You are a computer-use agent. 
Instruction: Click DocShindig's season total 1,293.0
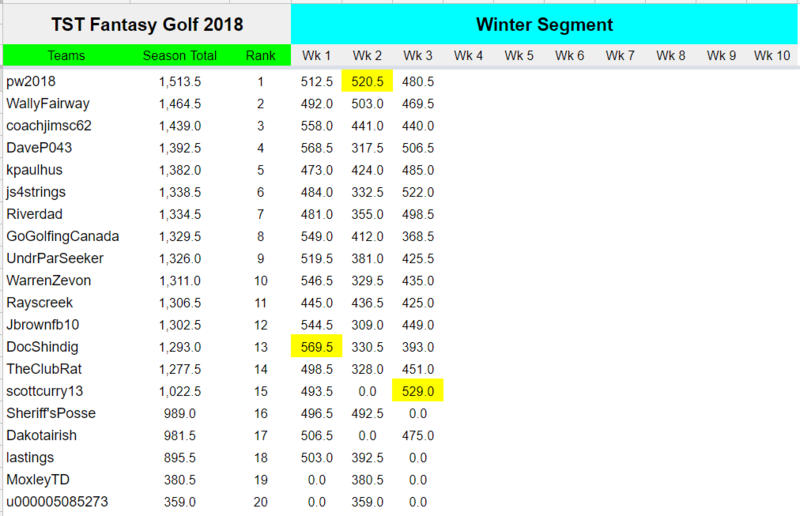pyautogui.click(x=181, y=346)
